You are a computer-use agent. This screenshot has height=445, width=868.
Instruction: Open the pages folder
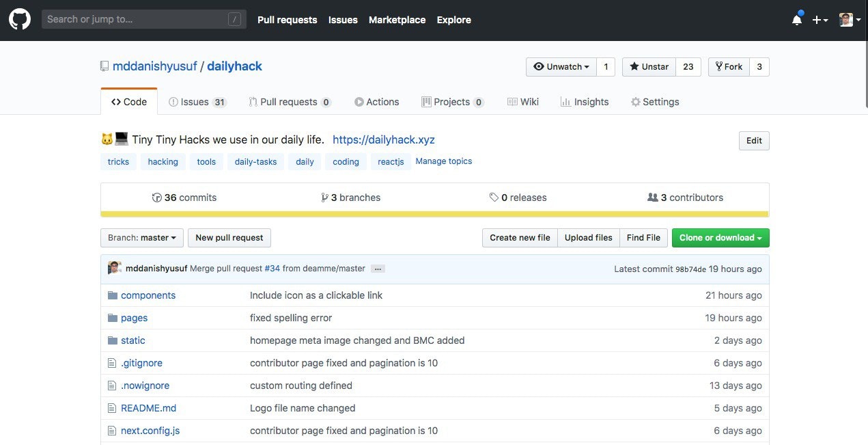[134, 318]
